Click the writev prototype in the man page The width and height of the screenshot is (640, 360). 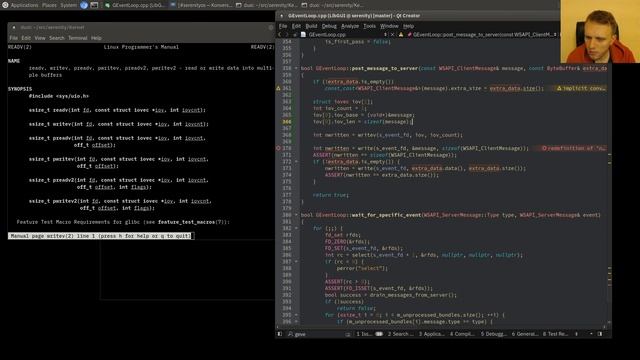point(118,124)
